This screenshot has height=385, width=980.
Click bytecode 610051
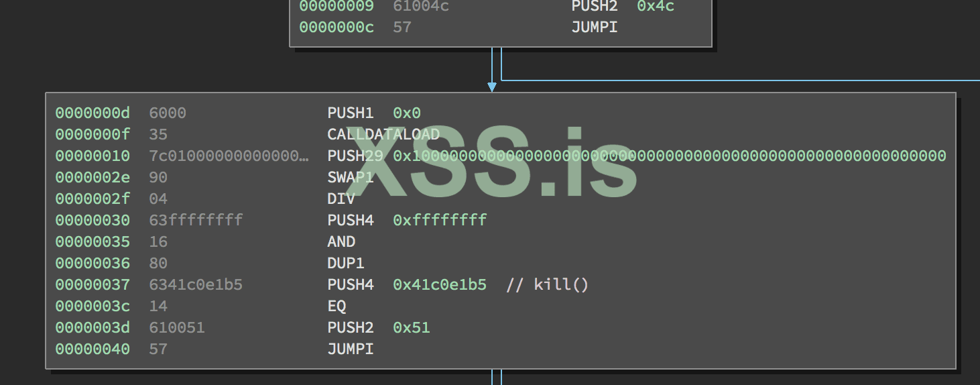pyautogui.click(x=177, y=328)
